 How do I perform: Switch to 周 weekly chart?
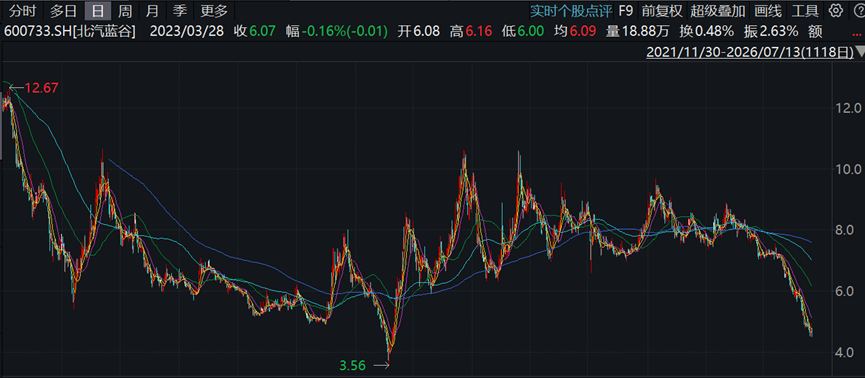(x=126, y=10)
